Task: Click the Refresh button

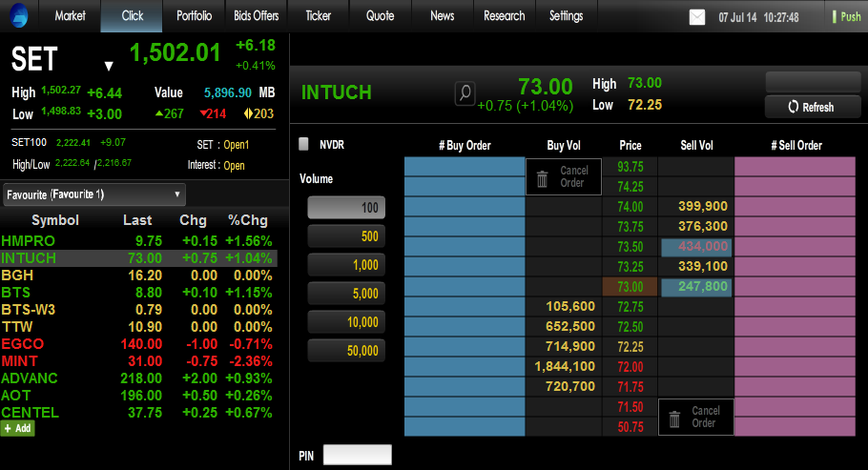Action: tap(813, 107)
